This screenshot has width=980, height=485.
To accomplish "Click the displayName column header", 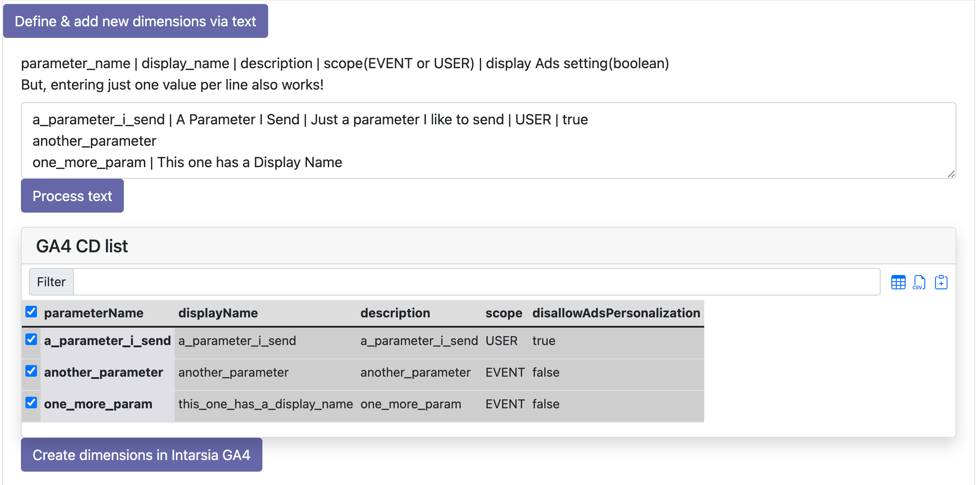I will 218,313.
